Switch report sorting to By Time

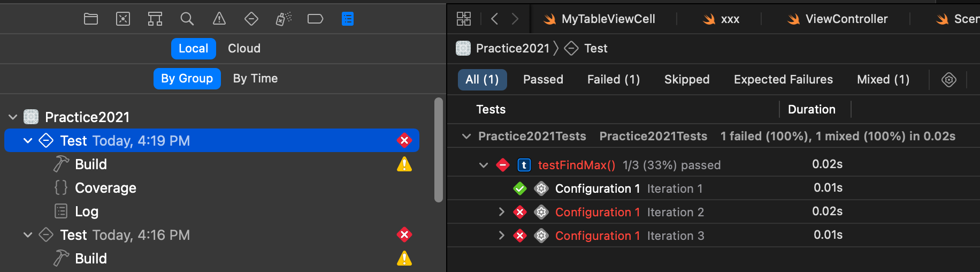coord(255,79)
